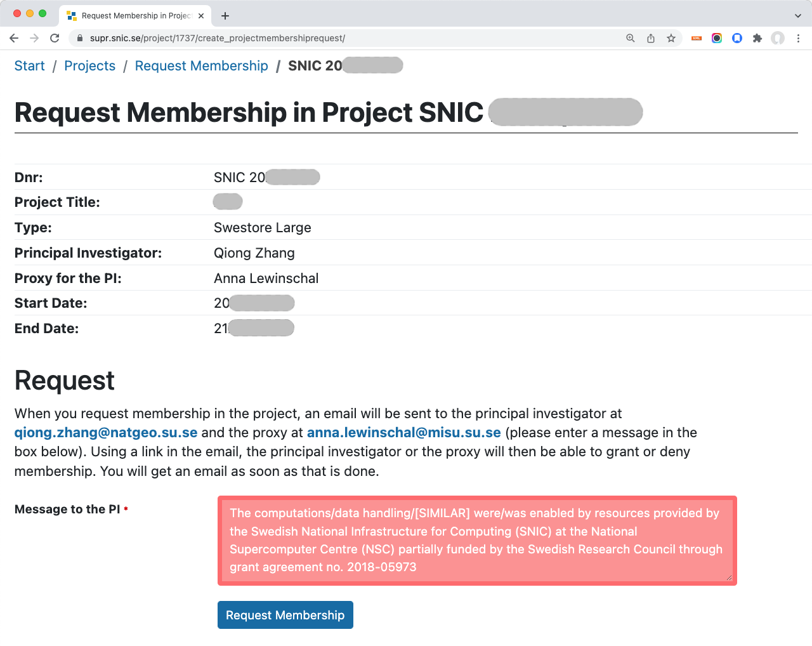Image resolution: width=812 pixels, height=646 pixels.
Task: Go back with the browser back arrow
Action: click(14, 38)
